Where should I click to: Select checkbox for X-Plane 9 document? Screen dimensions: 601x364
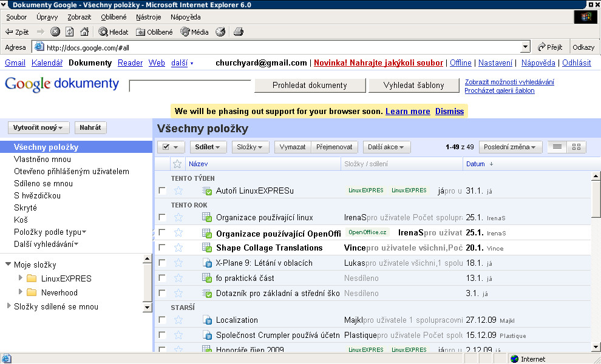[162, 263]
